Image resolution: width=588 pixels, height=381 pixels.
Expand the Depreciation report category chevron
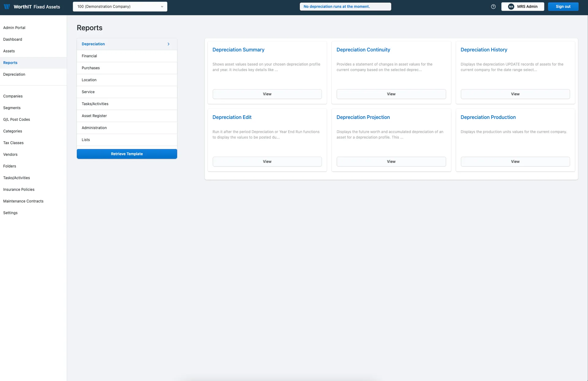coord(169,44)
